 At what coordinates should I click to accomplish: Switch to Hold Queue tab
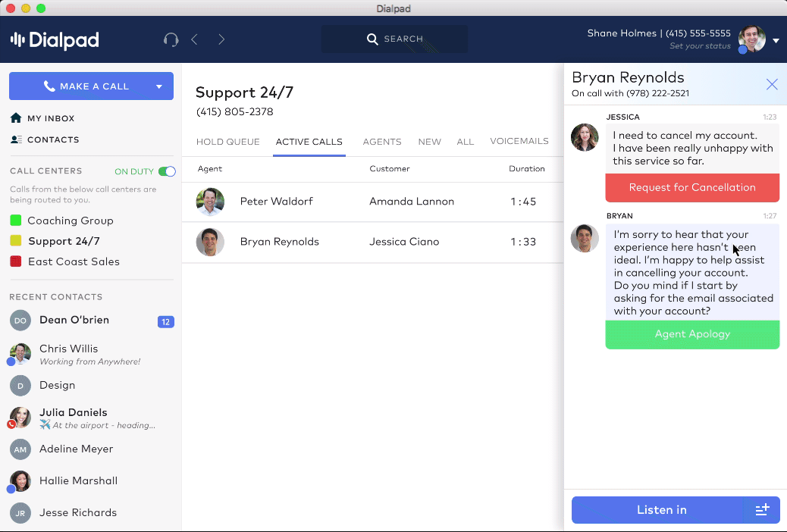pos(228,142)
